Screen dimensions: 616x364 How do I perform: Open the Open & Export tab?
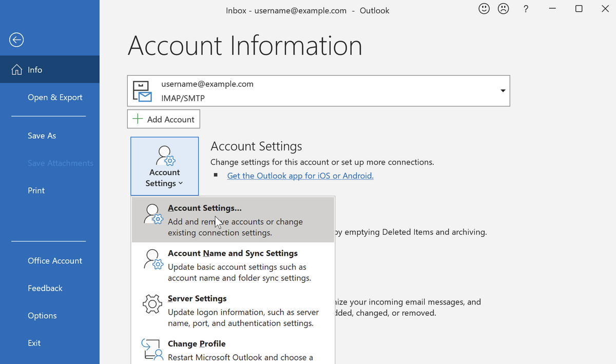click(x=50, y=97)
